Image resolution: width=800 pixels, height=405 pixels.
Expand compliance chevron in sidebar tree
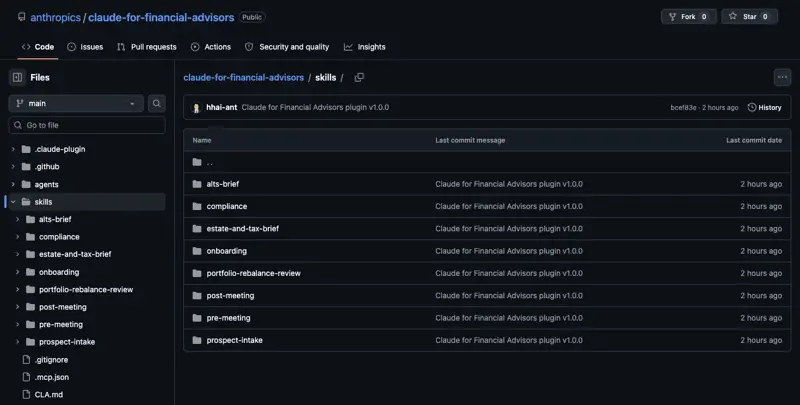pos(17,237)
